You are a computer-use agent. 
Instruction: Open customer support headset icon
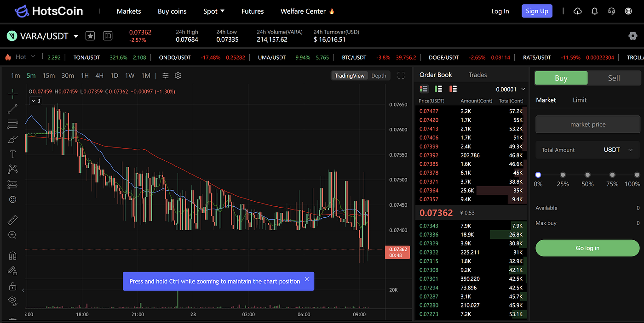(x=611, y=11)
